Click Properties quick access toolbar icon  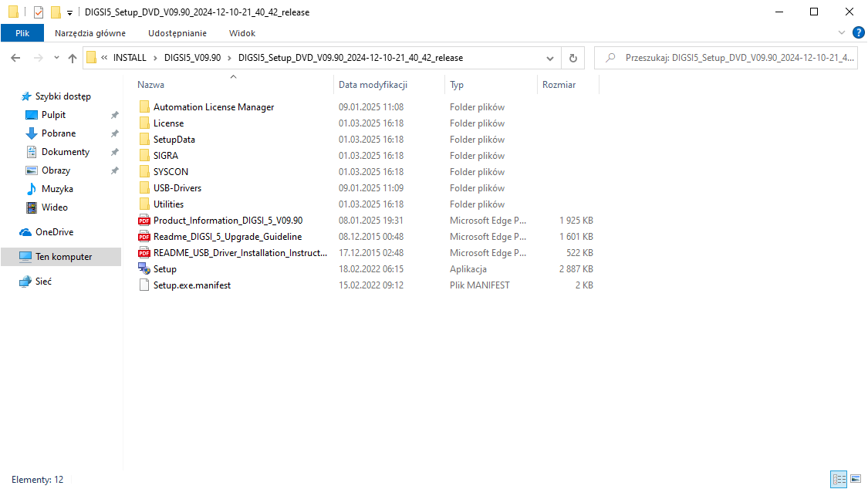point(39,12)
